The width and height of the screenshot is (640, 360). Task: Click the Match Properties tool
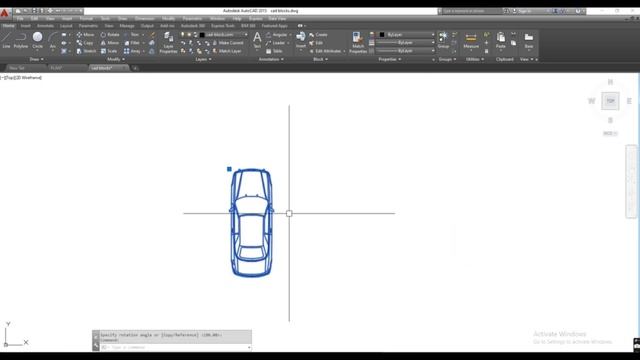[358, 42]
